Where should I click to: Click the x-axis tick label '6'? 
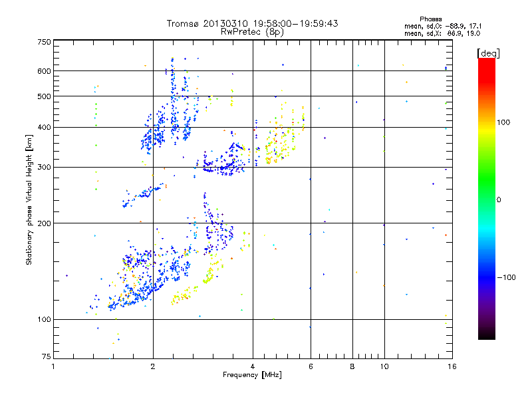pos(311,366)
